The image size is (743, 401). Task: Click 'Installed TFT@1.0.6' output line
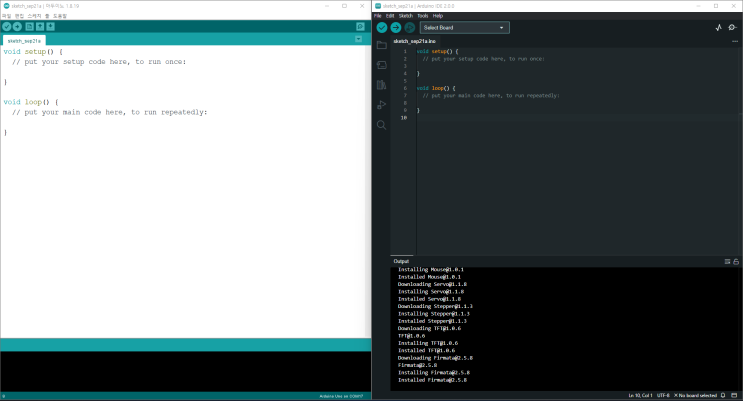426,351
